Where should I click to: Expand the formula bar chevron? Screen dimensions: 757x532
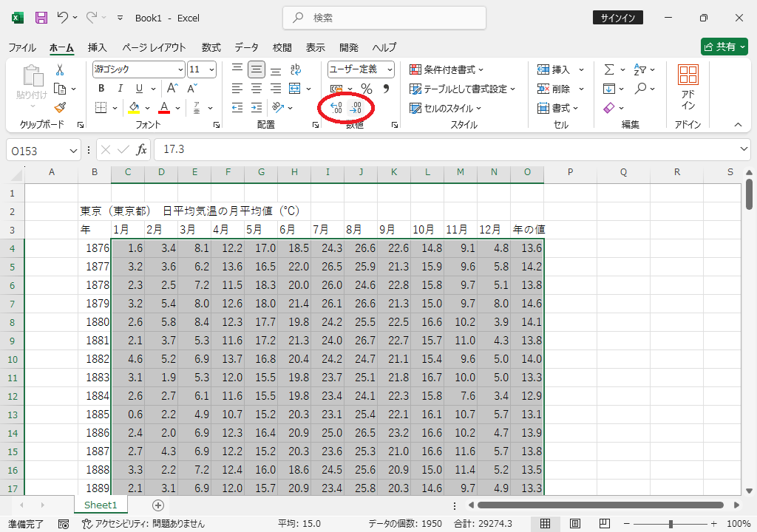(x=744, y=149)
